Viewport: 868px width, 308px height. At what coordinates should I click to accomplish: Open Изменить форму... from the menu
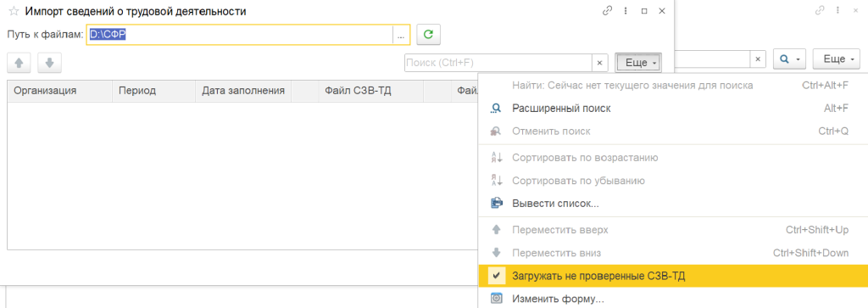[673, 300]
